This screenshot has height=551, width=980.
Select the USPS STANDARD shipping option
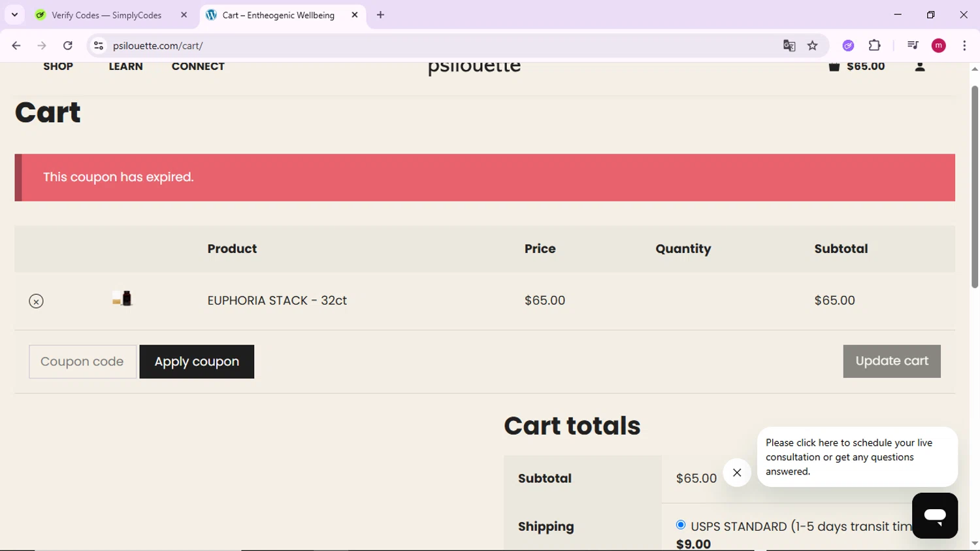point(681,525)
